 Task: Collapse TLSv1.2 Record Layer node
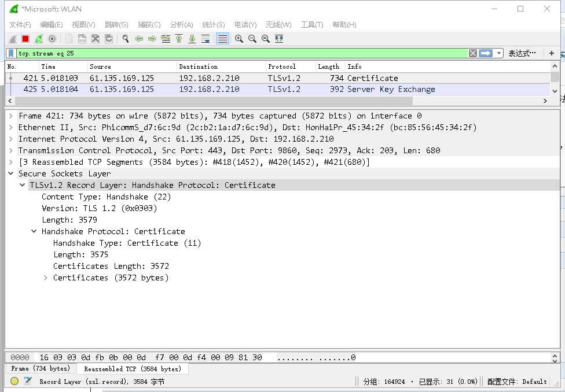tap(23, 185)
